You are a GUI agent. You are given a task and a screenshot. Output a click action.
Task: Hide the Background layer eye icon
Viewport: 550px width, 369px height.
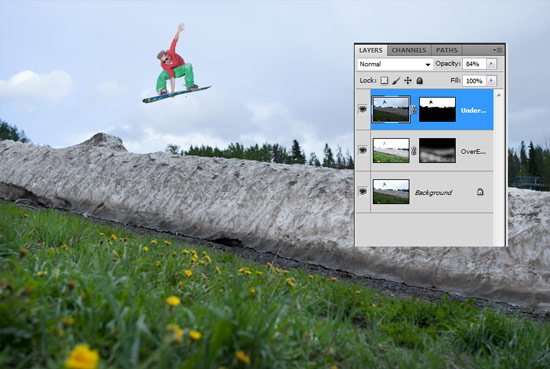pyautogui.click(x=363, y=192)
